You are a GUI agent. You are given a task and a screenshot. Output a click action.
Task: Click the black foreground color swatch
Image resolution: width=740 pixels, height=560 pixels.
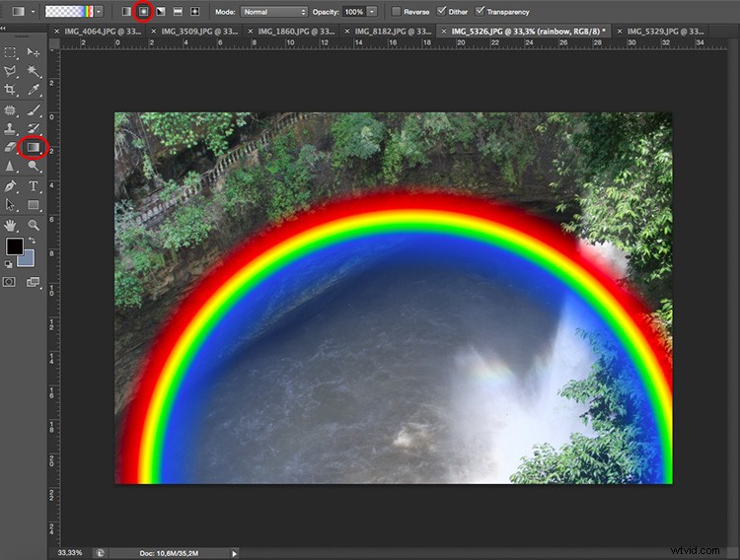pyautogui.click(x=14, y=246)
